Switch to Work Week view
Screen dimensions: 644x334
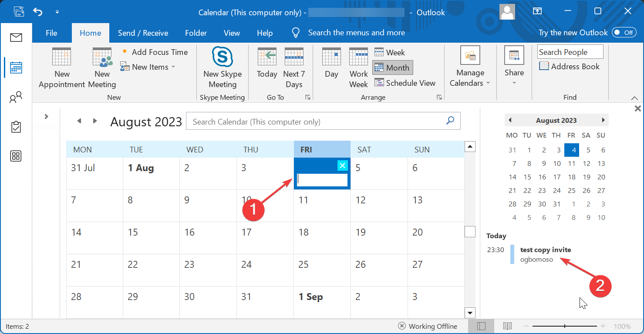[x=359, y=68]
